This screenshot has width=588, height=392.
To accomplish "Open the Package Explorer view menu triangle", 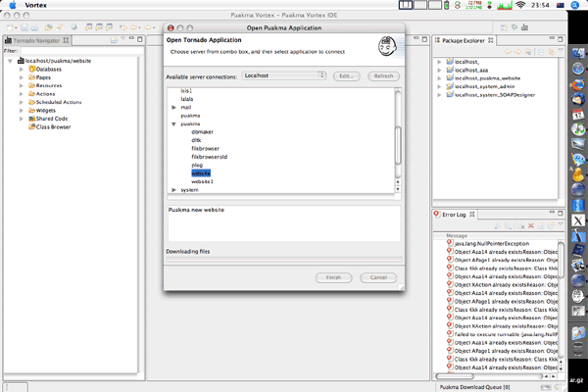I will click(561, 50).
